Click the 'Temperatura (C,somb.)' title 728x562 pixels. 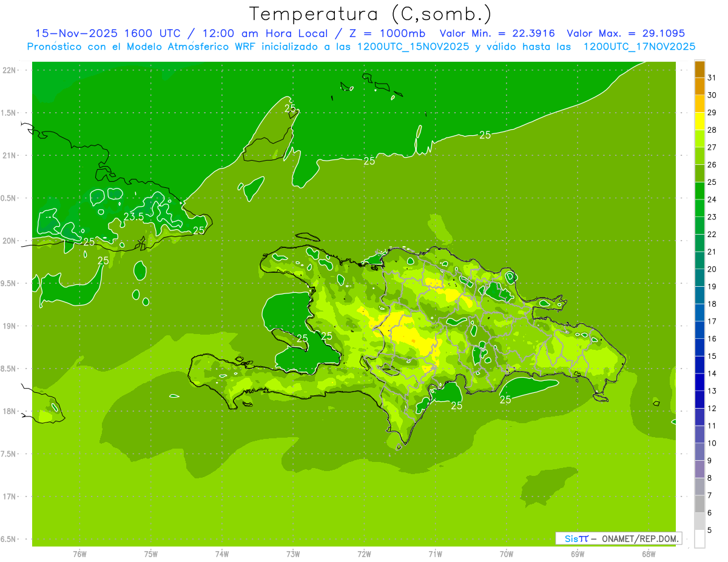371,13
